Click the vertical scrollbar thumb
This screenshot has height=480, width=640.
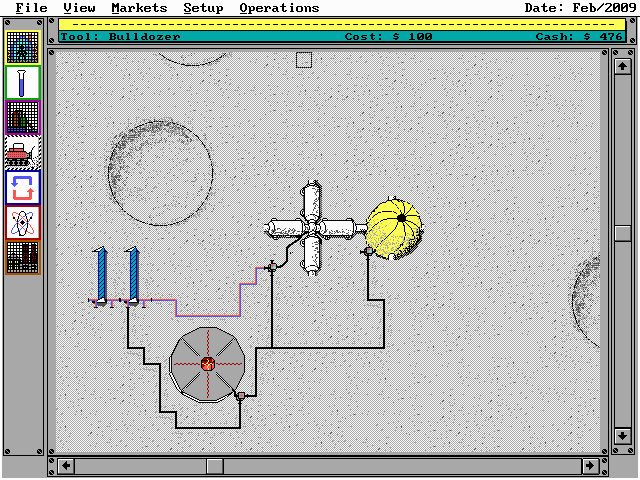click(622, 233)
